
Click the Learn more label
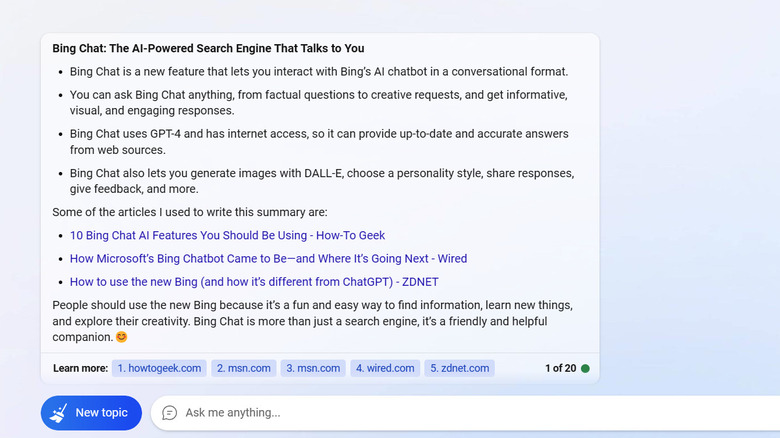coord(80,368)
